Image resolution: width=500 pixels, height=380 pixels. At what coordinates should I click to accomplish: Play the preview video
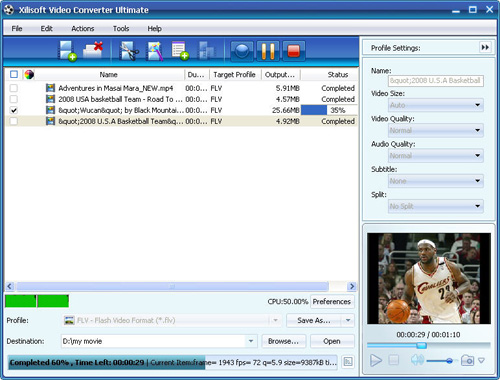pyautogui.click(x=376, y=360)
